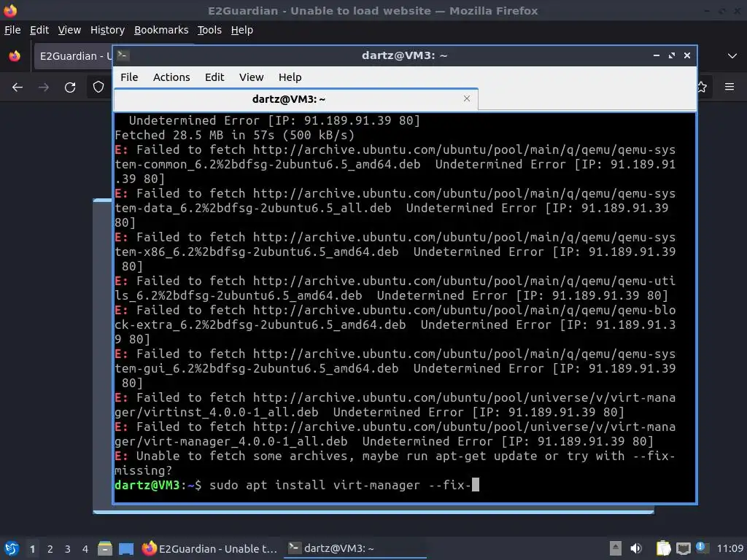Switch to the E2Guardian Firefox taskbar entry
This screenshot has width=747, height=560.
[209, 548]
